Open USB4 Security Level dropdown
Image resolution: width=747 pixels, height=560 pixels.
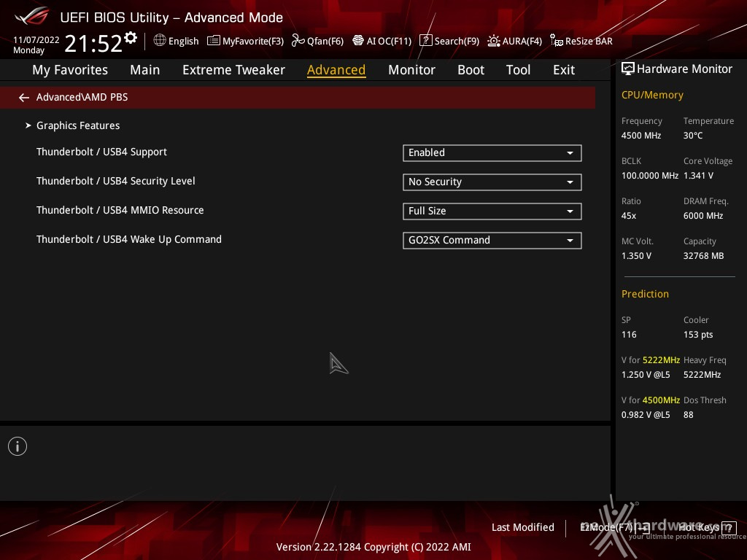[x=492, y=182]
